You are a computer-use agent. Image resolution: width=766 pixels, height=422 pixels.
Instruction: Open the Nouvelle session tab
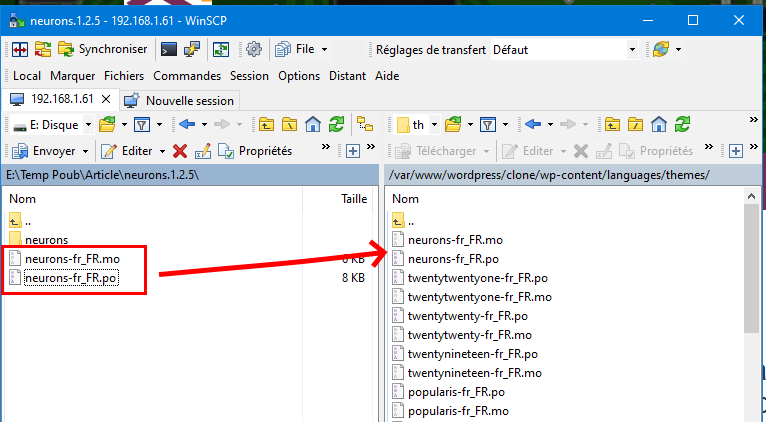[179, 101]
